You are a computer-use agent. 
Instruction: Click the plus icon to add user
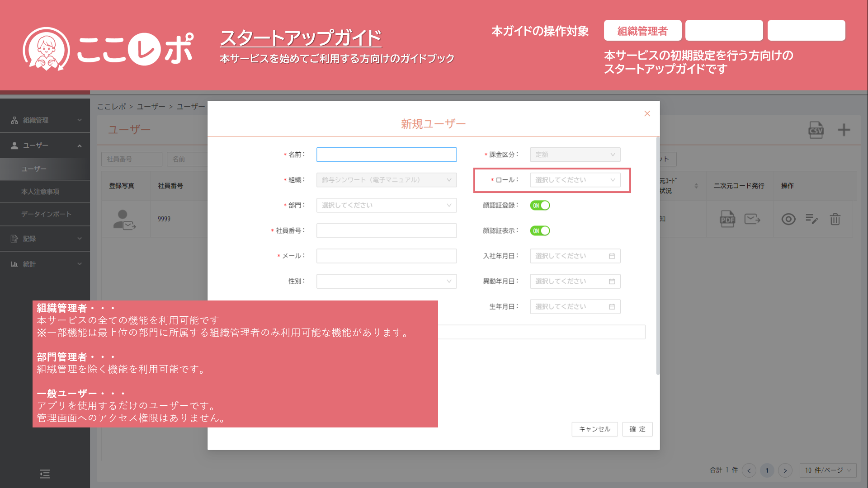tap(844, 130)
